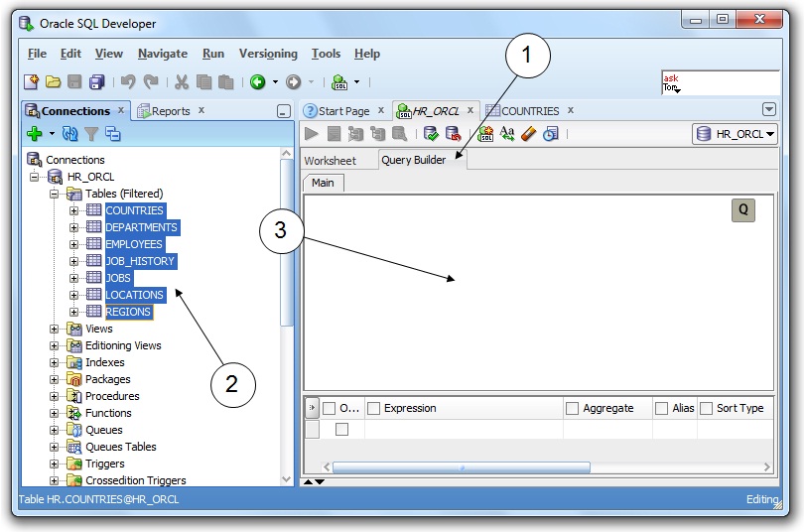Screen dimensions: 805x532
Task: Open the Start Page tab
Action: (x=343, y=111)
